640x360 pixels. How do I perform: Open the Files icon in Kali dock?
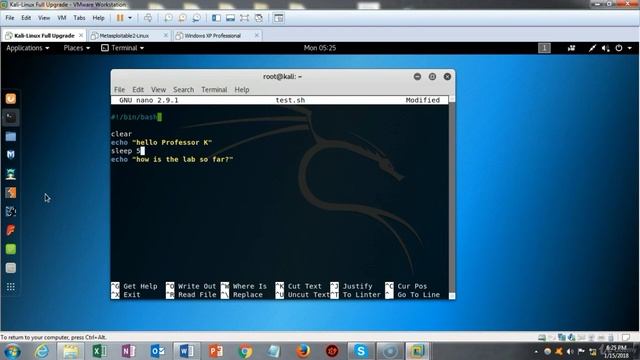tap(11, 136)
